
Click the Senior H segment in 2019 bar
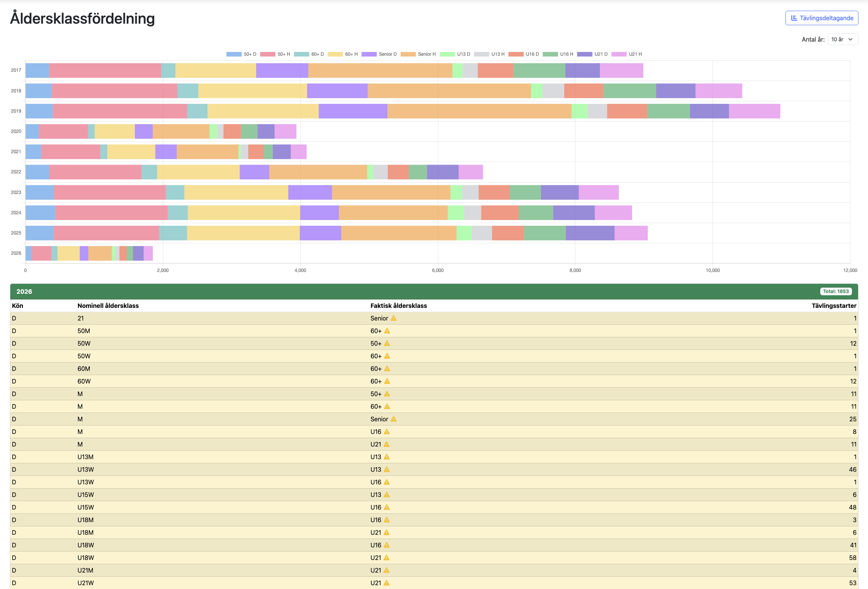(x=479, y=111)
